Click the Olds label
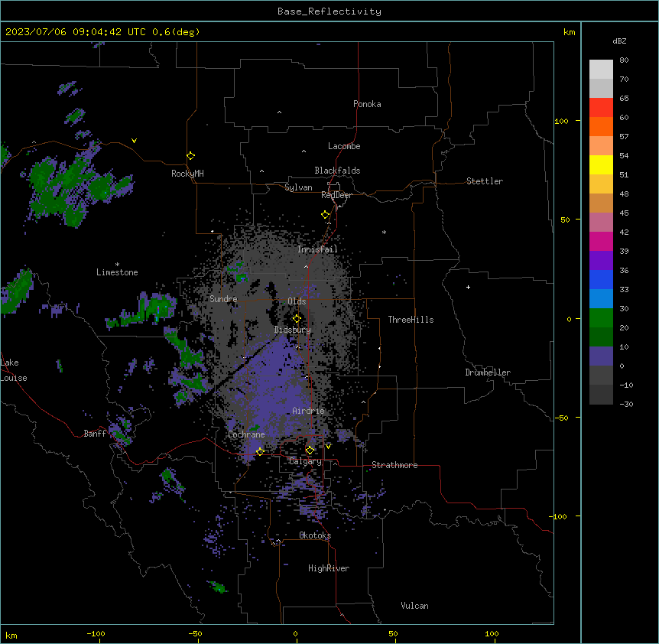The image size is (659, 644). (297, 301)
